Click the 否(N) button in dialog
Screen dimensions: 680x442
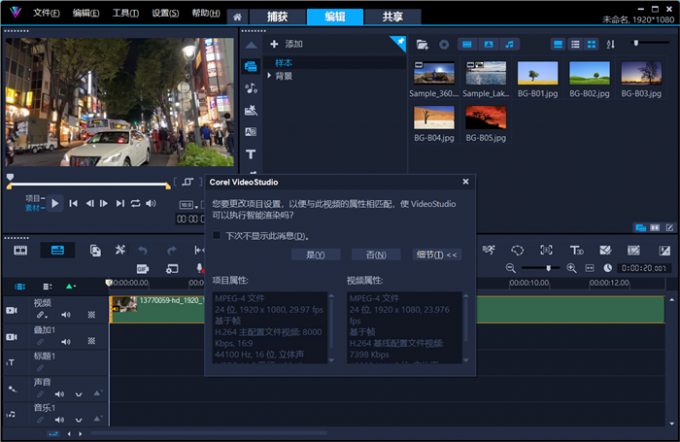click(x=376, y=255)
